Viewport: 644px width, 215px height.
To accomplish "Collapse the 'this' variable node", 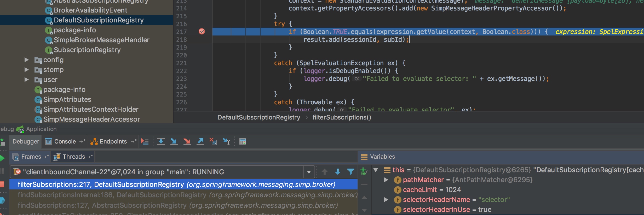I will tap(376, 170).
